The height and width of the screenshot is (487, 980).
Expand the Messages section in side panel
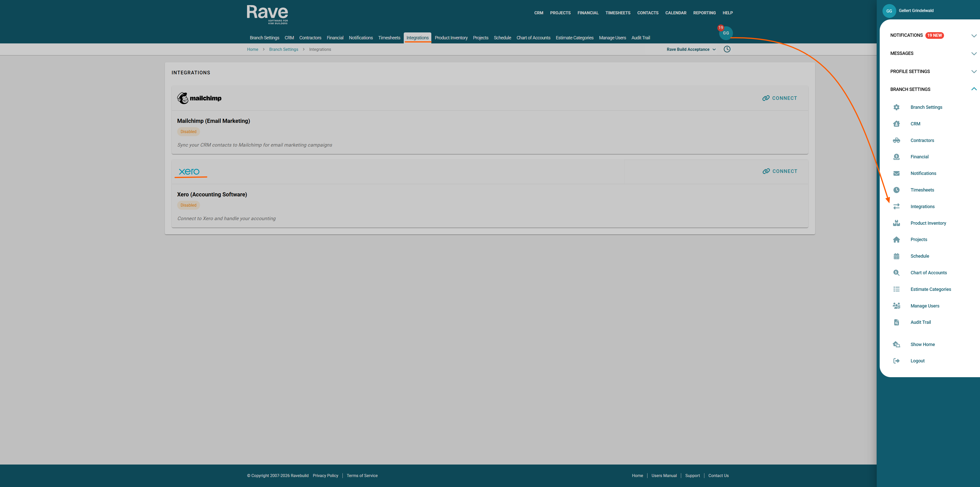click(974, 54)
